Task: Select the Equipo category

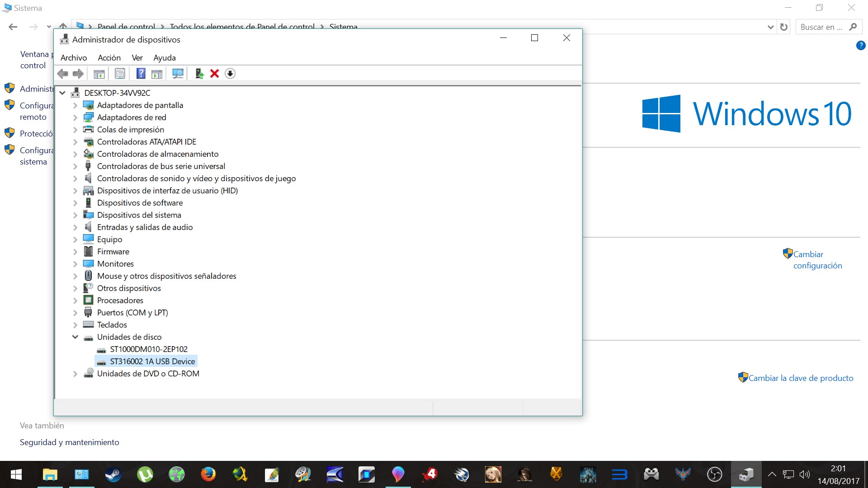Action: point(109,239)
